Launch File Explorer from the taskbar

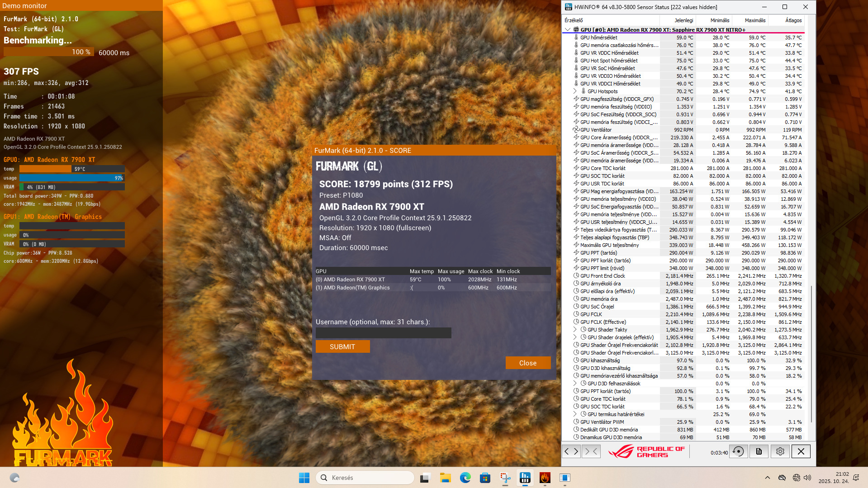pyautogui.click(x=445, y=478)
